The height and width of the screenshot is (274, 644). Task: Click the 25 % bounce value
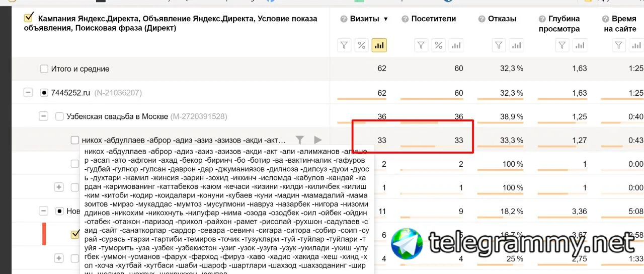pos(514,258)
